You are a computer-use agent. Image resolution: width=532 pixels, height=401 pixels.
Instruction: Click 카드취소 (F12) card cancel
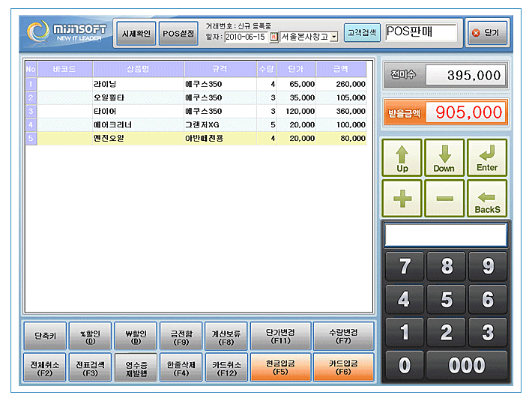[x=226, y=367]
